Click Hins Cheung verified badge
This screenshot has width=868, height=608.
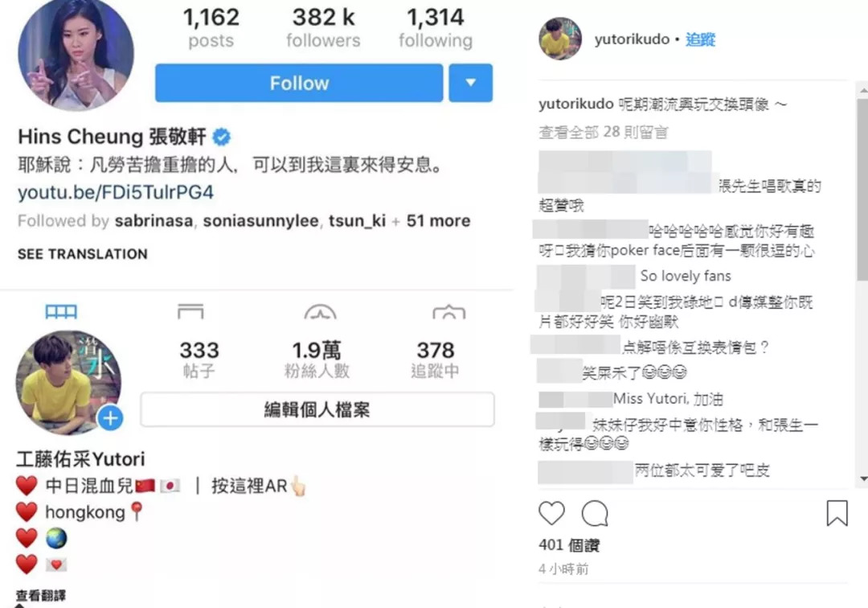coord(222,137)
